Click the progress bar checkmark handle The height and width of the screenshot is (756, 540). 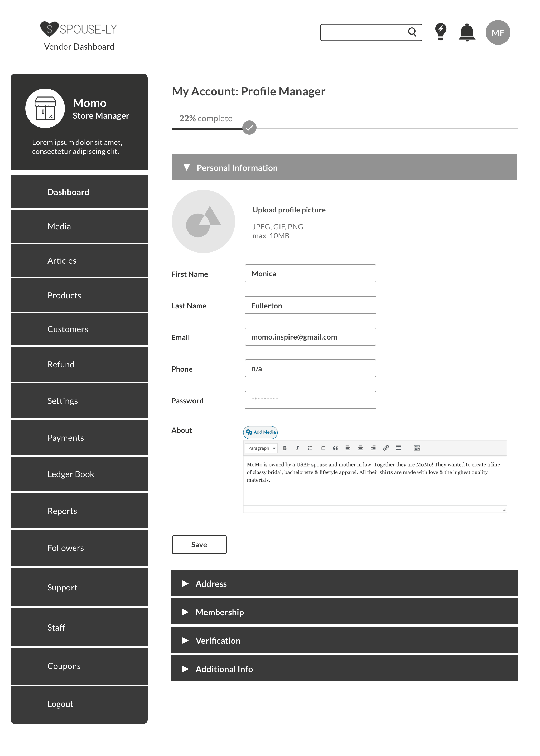pos(249,128)
